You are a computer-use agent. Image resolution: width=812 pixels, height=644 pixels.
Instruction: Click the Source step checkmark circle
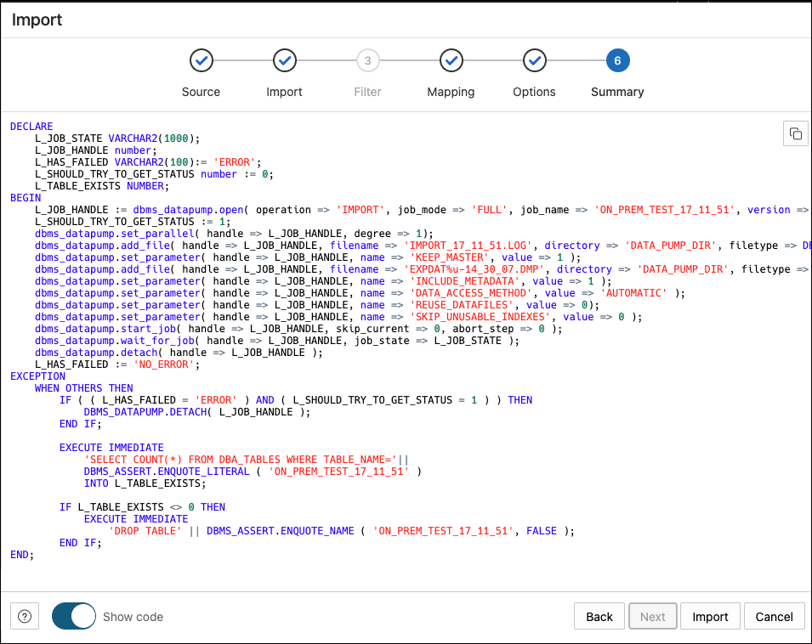tap(201, 60)
